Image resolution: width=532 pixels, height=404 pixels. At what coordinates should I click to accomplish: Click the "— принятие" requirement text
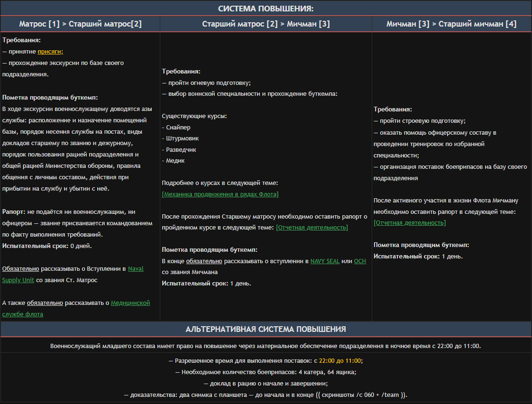click(x=19, y=52)
